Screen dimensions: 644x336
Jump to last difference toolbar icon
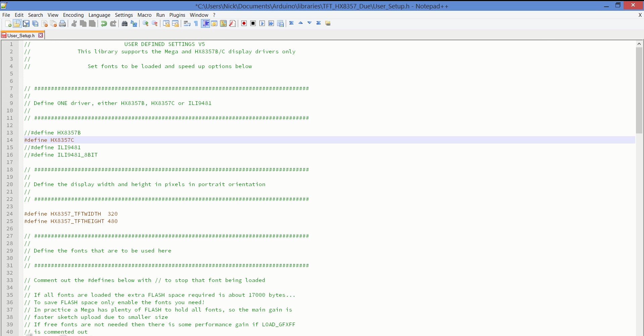coord(319,23)
